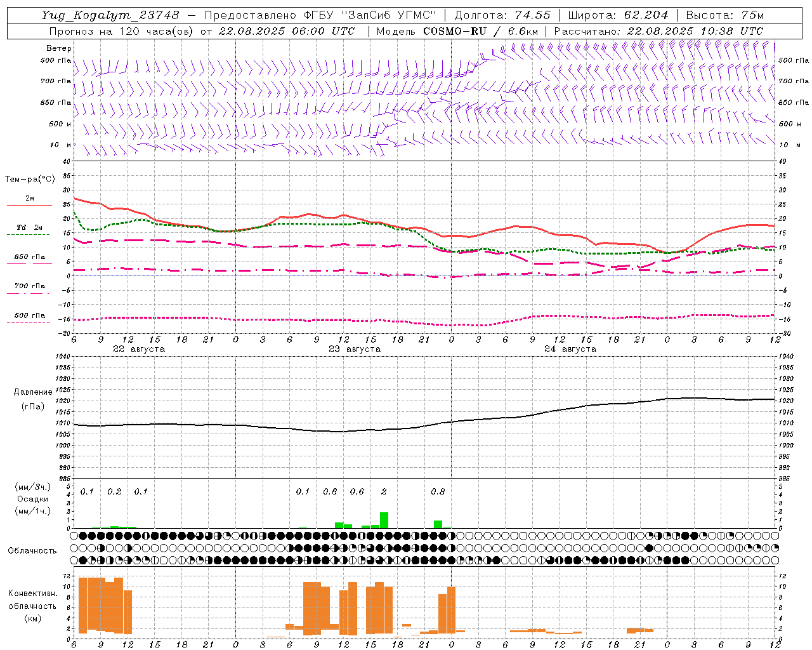This screenshot has height=650, width=812.
Task: Click the '(км)' unit label under convective cloudiness
Action: click(32, 619)
